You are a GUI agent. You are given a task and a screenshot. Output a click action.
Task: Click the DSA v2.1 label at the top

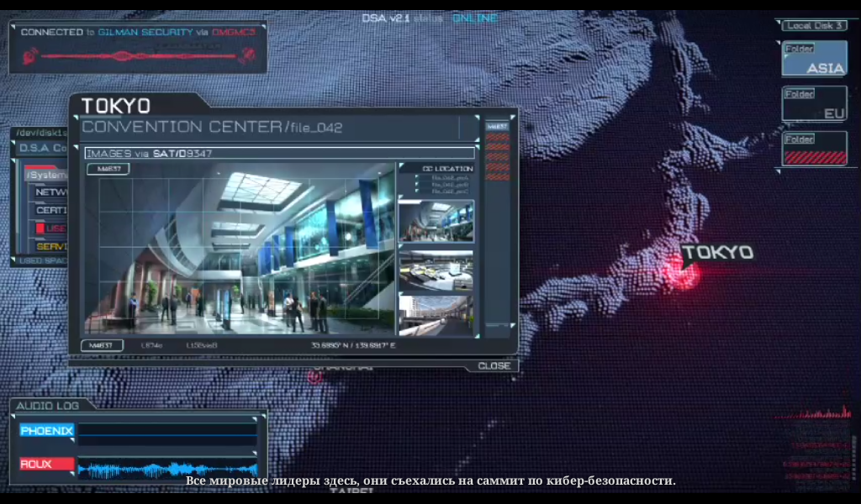385,18
